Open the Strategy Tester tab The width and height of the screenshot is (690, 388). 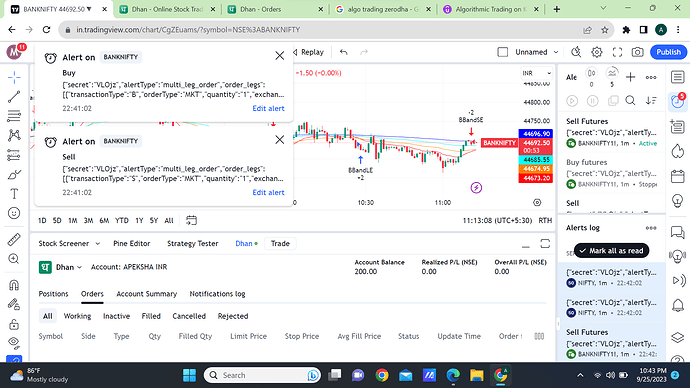(x=193, y=243)
